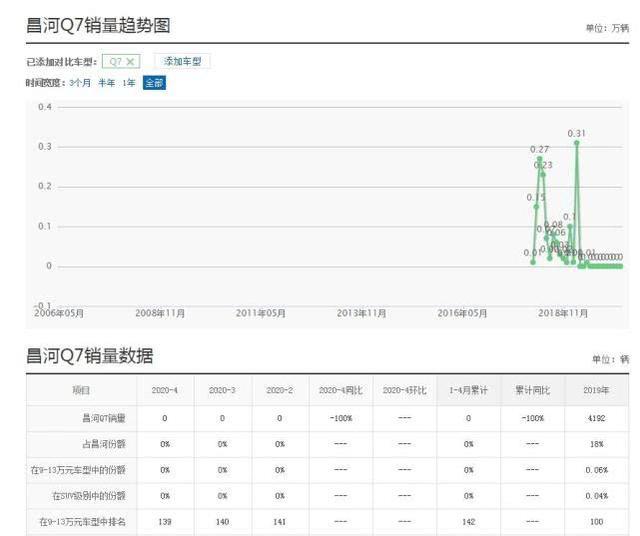Click the rank 141 cell

(280, 522)
